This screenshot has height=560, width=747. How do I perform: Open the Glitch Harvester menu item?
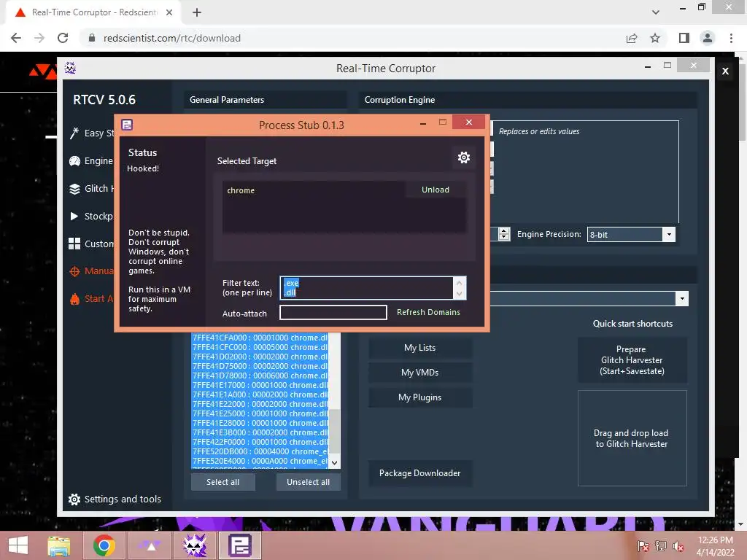coord(99,189)
